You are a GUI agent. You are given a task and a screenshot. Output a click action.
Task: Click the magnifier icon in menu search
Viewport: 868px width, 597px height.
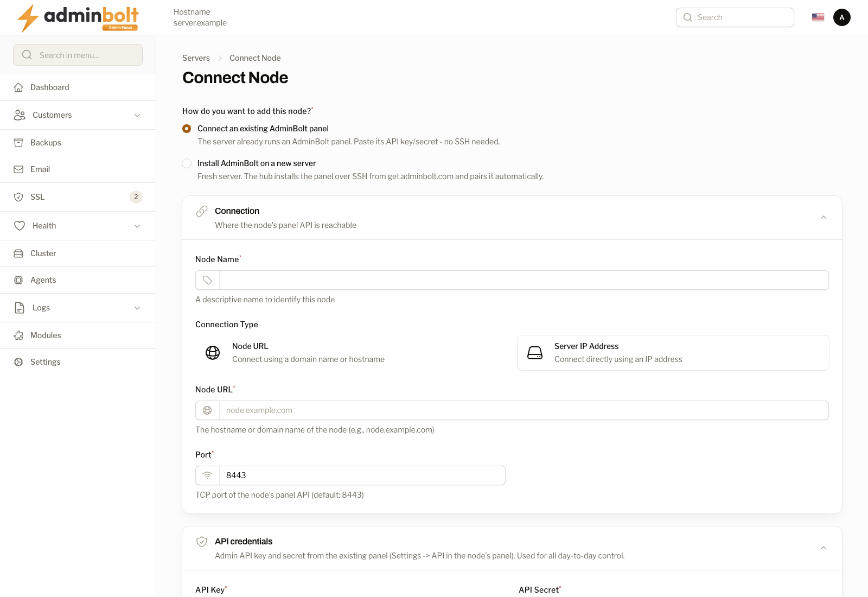click(x=27, y=55)
